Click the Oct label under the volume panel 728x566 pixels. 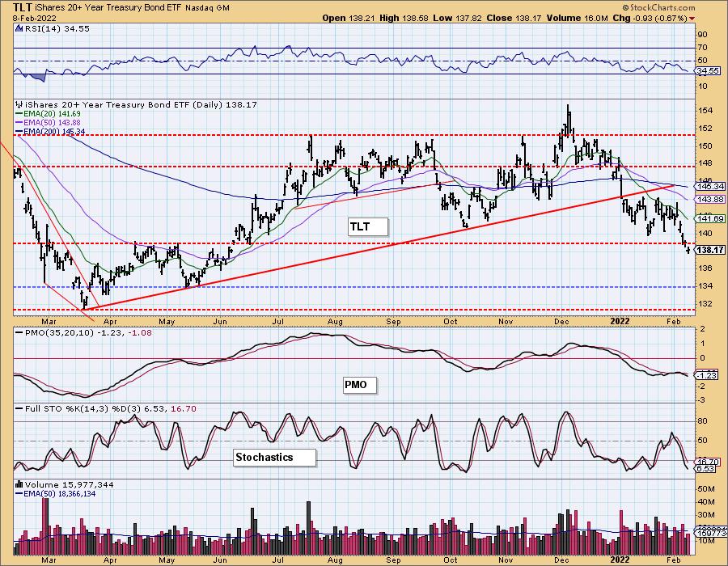click(451, 560)
